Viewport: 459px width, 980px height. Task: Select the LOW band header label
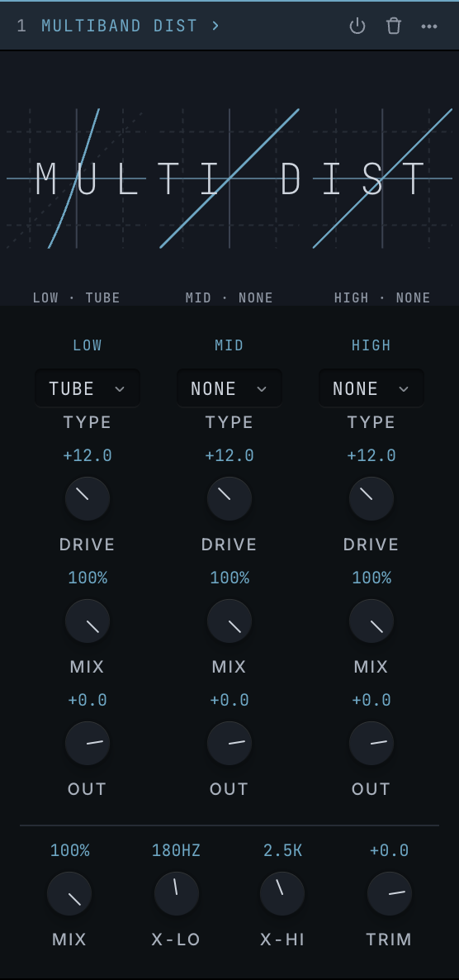pyautogui.click(x=88, y=345)
